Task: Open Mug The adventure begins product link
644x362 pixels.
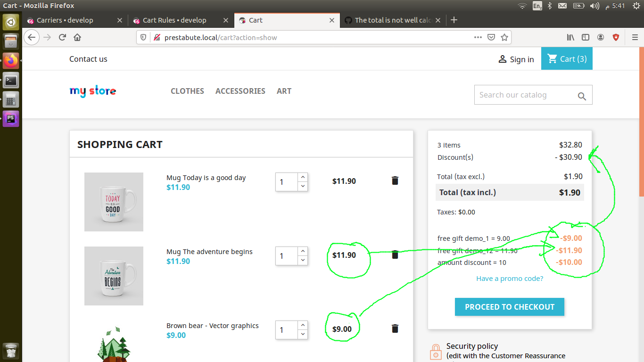Action: pos(209,252)
